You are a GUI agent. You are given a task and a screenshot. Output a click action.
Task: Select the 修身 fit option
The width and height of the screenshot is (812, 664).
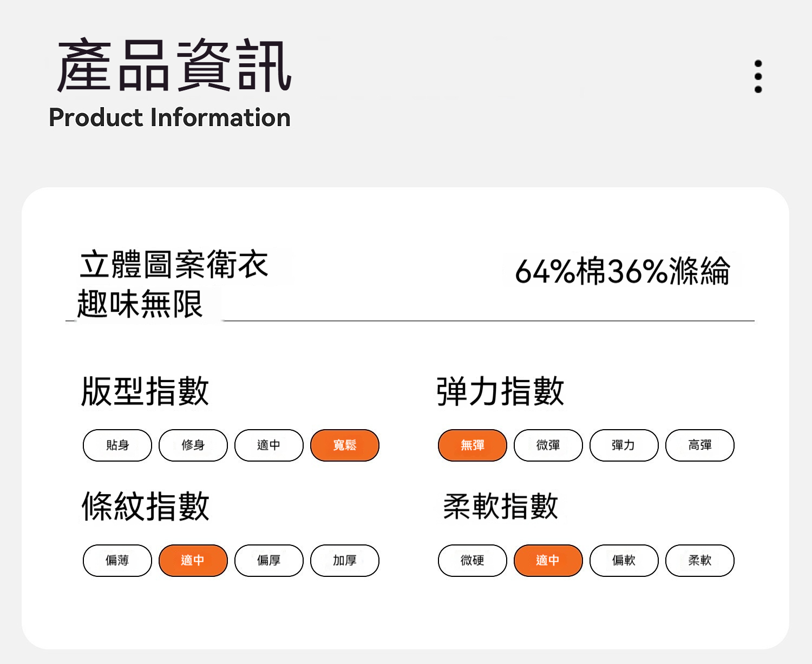[x=193, y=445]
